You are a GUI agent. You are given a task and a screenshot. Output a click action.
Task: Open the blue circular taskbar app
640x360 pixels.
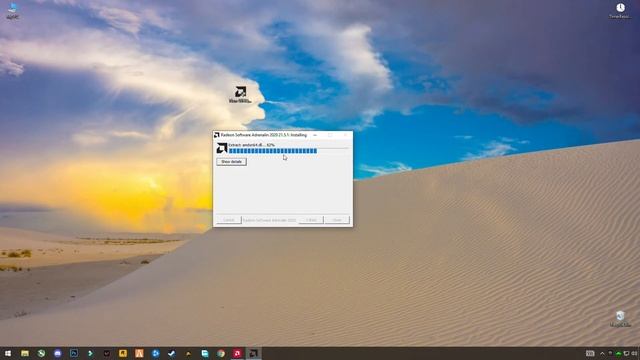pyautogui.click(x=156, y=353)
